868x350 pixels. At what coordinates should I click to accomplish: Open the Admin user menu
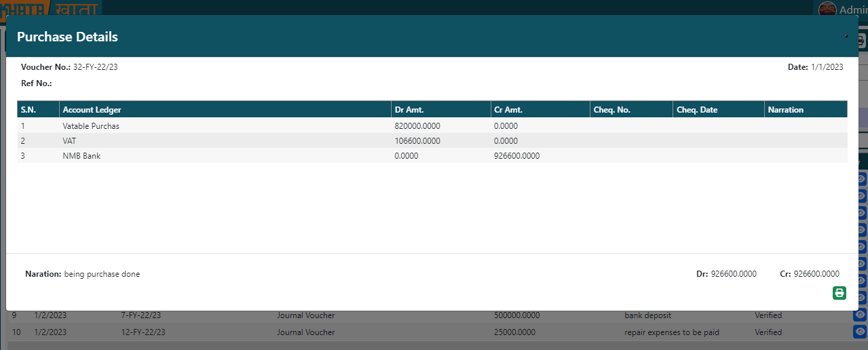(852, 9)
